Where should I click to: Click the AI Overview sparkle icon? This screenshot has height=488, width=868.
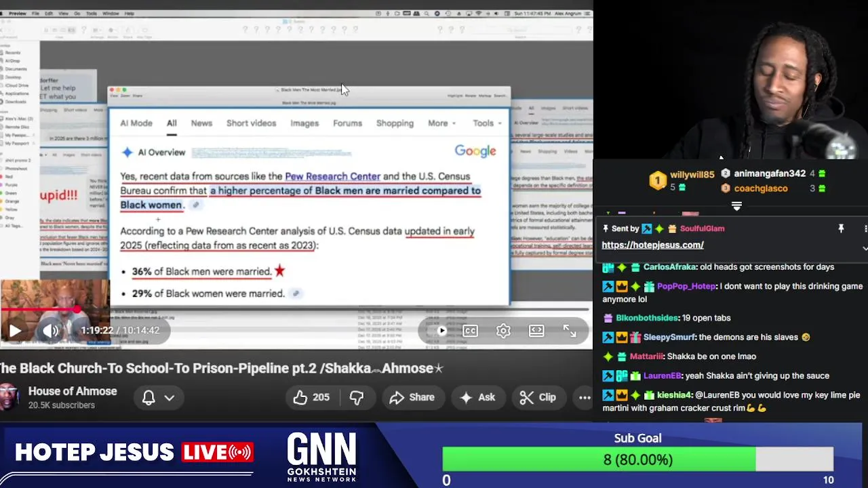(127, 152)
